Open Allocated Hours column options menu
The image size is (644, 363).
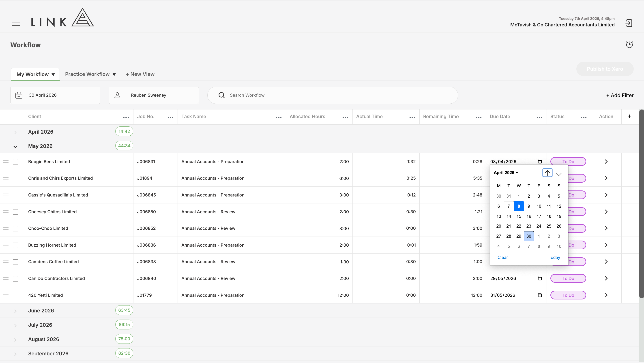[x=345, y=117]
